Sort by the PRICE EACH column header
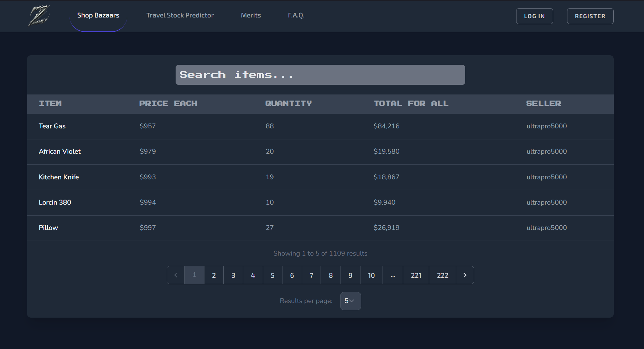 [168, 103]
